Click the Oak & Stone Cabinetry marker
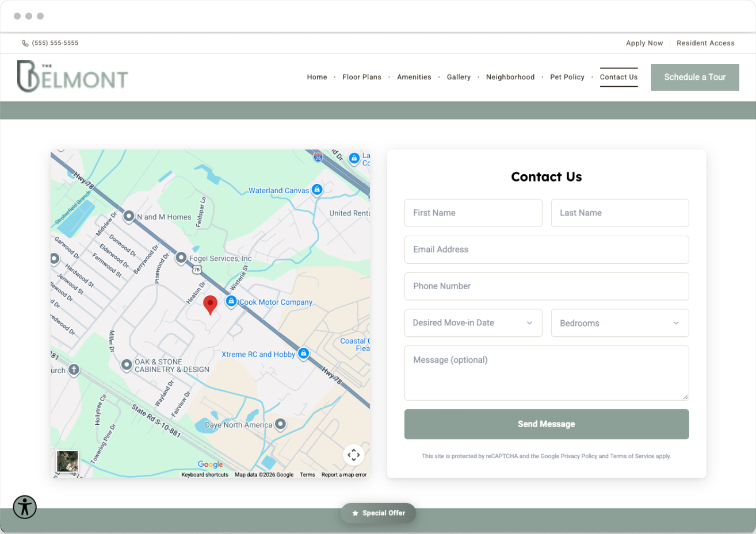 (127, 364)
